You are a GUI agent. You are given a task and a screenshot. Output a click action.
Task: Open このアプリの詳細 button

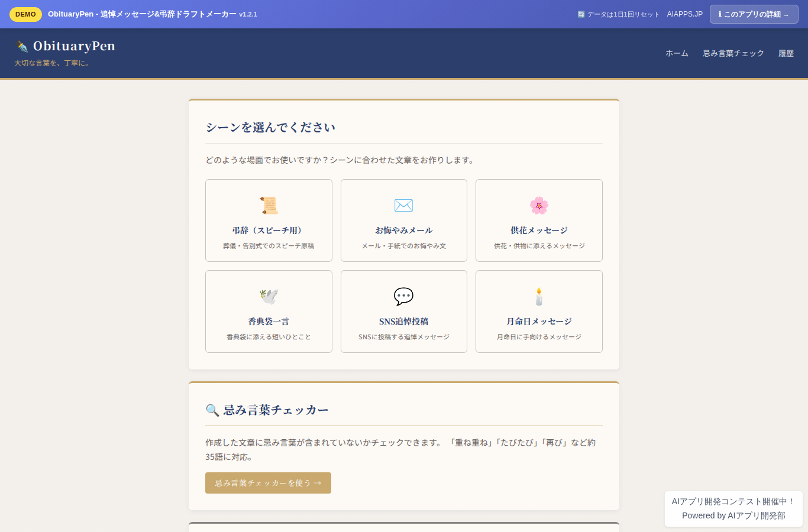pyautogui.click(x=754, y=14)
